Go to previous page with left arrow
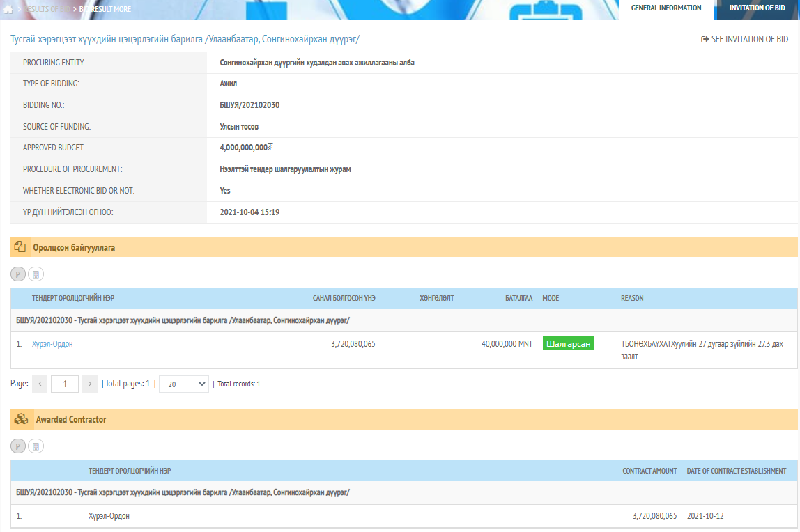 40,384
